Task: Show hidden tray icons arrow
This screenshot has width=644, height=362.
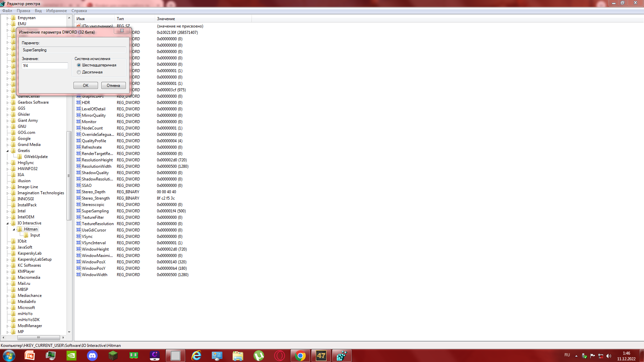Action: (x=576, y=356)
